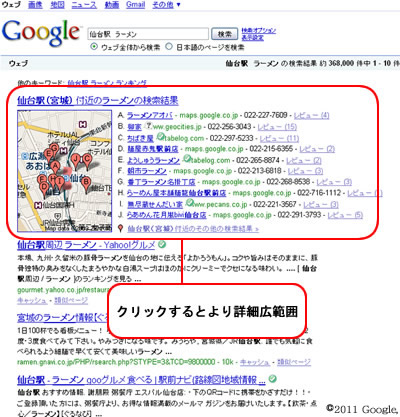The height and width of the screenshot is (417, 400).
Task: Open レビュー (15) link in row B
Action: 277,127
